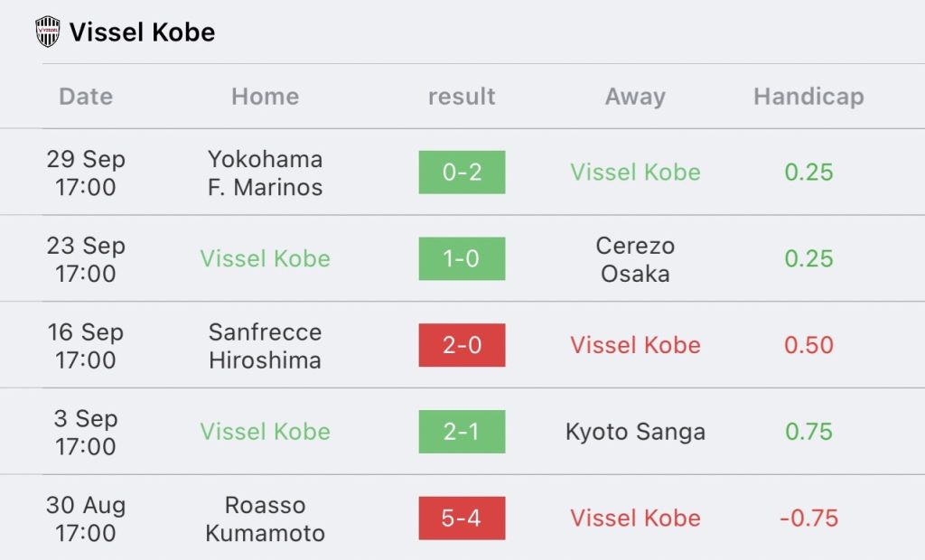The height and width of the screenshot is (560, 925).
Task: Open the green 2-1 result badge
Action: coord(462,432)
